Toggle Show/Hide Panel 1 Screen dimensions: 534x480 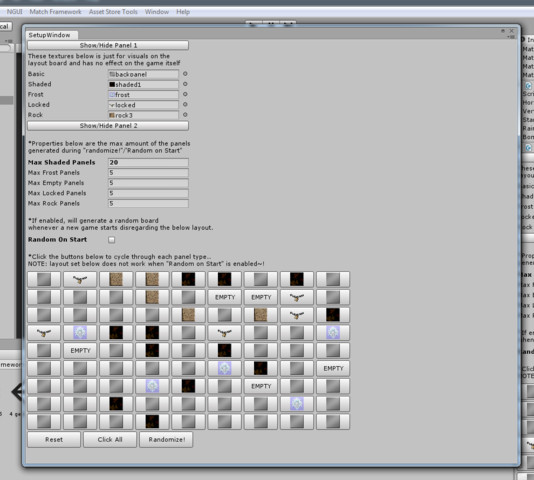coord(108,45)
